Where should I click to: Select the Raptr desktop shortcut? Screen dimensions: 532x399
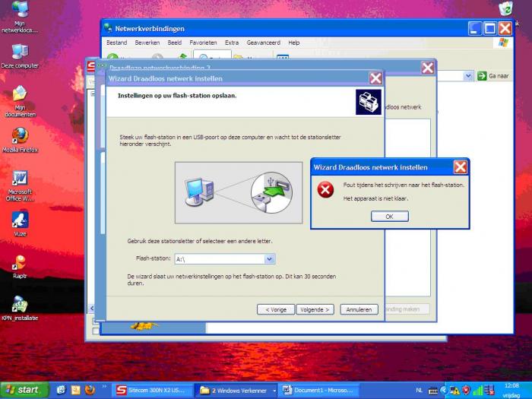(x=20, y=267)
